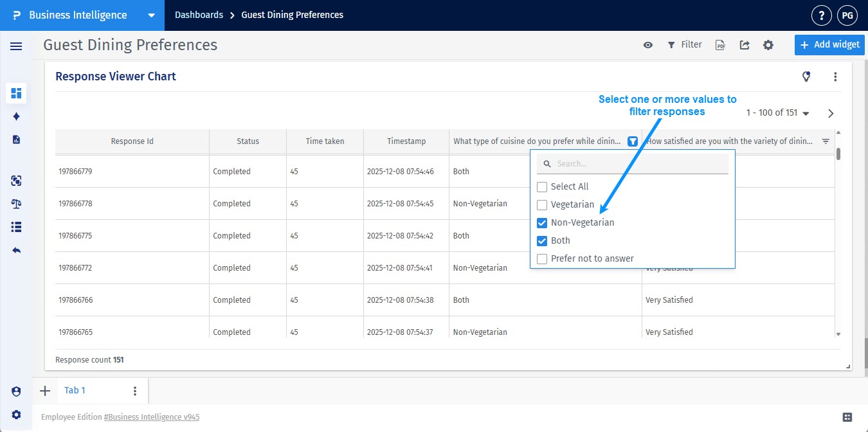Open the Tab 1 options menu
The image size is (868, 432).
(x=135, y=391)
